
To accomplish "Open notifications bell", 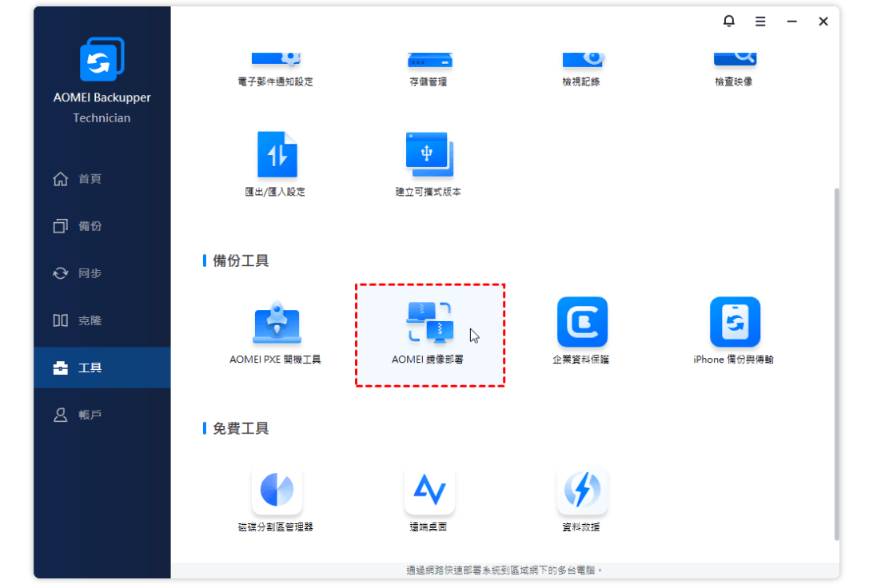I will [x=729, y=21].
